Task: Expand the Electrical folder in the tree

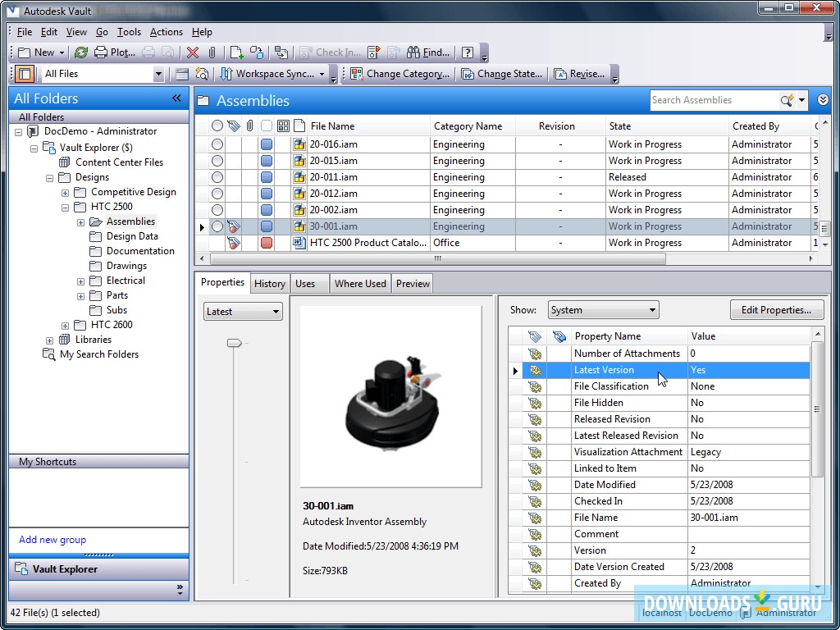Action: pyautogui.click(x=80, y=281)
